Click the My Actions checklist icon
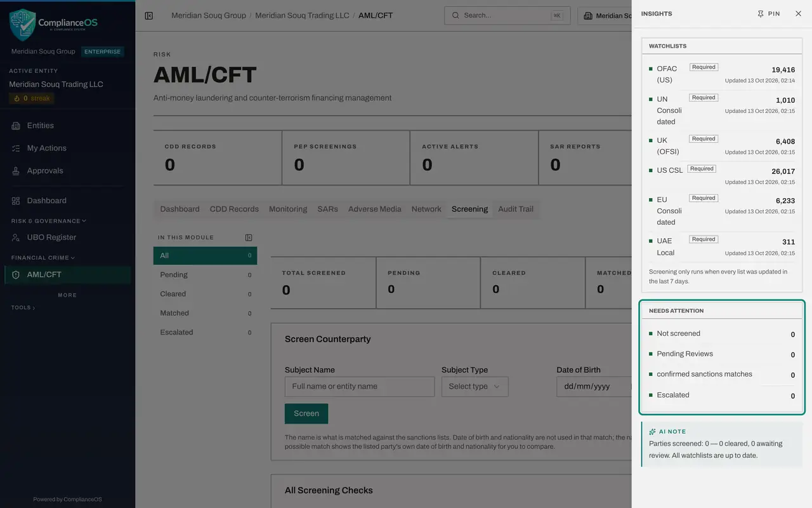Viewport: 812px width, 508px height. (16, 148)
